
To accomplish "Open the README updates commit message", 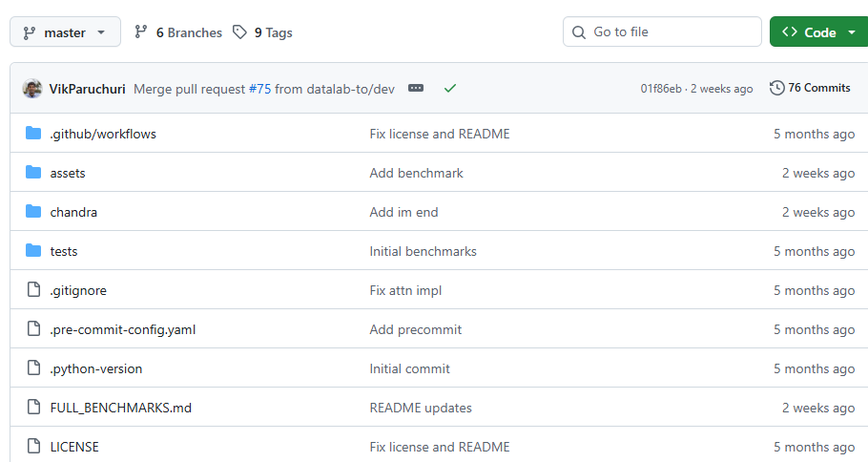I will click(x=421, y=409).
